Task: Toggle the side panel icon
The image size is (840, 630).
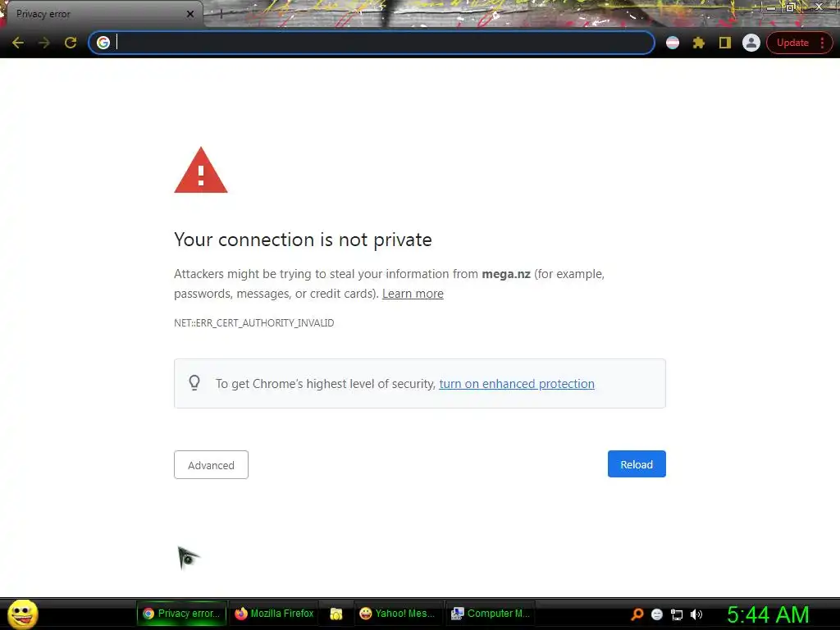Action: [x=725, y=43]
